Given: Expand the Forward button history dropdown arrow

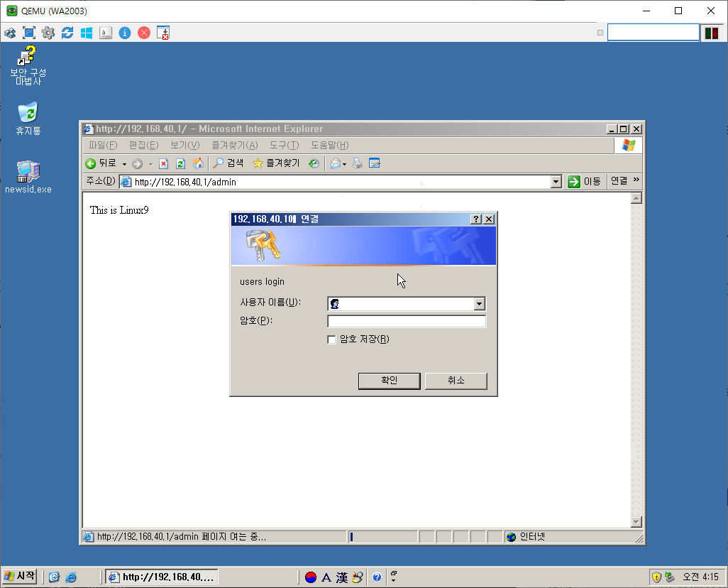Looking at the screenshot, I should tap(150, 164).
